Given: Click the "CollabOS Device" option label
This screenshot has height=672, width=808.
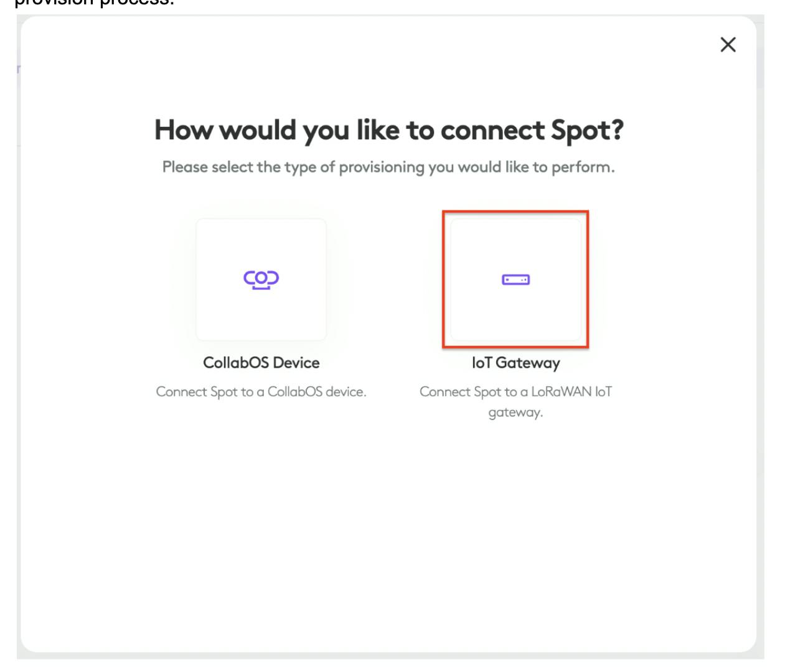Looking at the screenshot, I should click(x=261, y=363).
